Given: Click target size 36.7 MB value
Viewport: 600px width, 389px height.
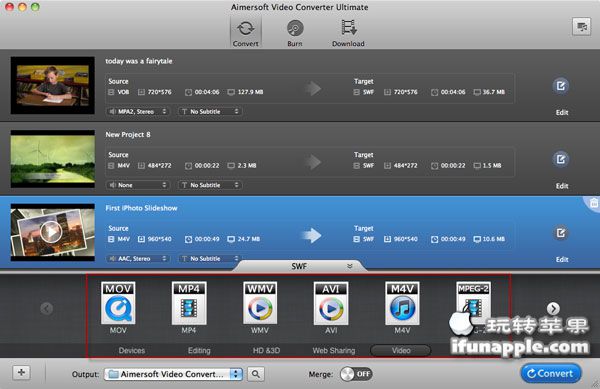Looking at the screenshot, I should coord(494,92).
